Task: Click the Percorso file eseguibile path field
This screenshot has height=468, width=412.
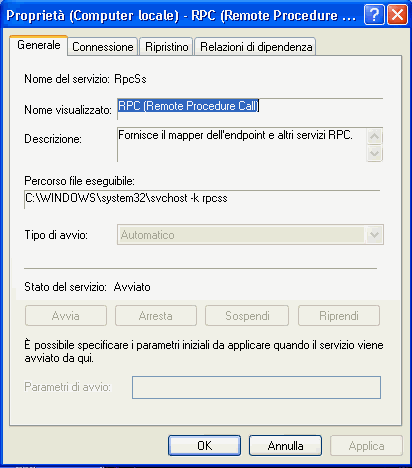Action: coord(202,199)
